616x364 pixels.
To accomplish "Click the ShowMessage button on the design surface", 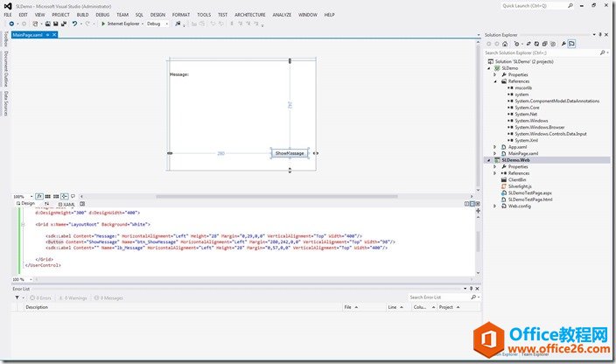I will pyautogui.click(x=290, y=153).
